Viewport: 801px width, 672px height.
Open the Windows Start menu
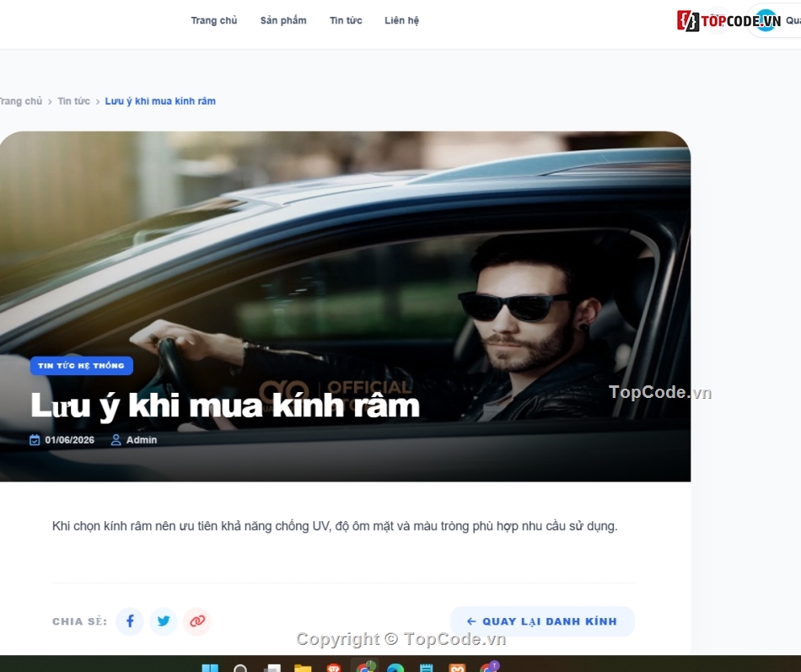click(x=210, y=668)
